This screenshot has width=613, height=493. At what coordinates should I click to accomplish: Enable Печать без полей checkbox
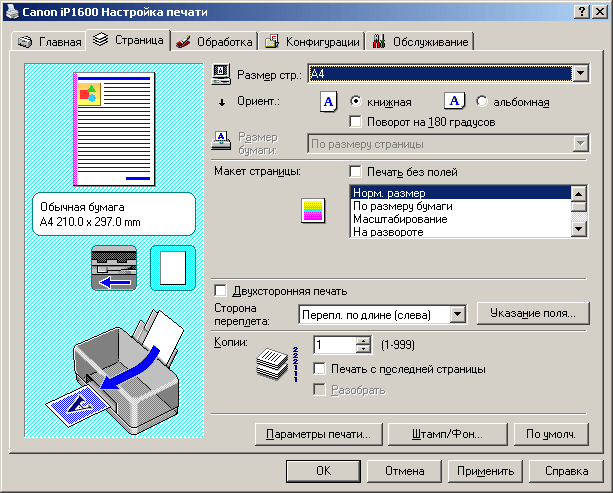click(355, 171)
